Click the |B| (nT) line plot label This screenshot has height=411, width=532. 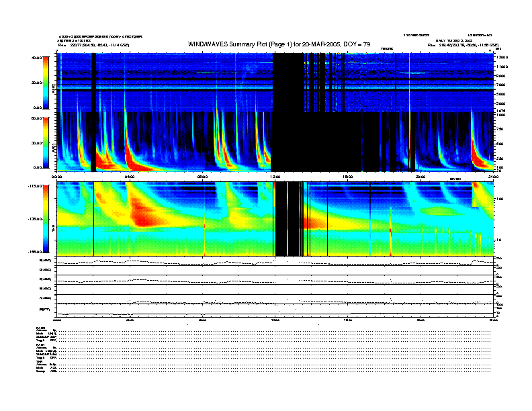[x=45, y=310]
